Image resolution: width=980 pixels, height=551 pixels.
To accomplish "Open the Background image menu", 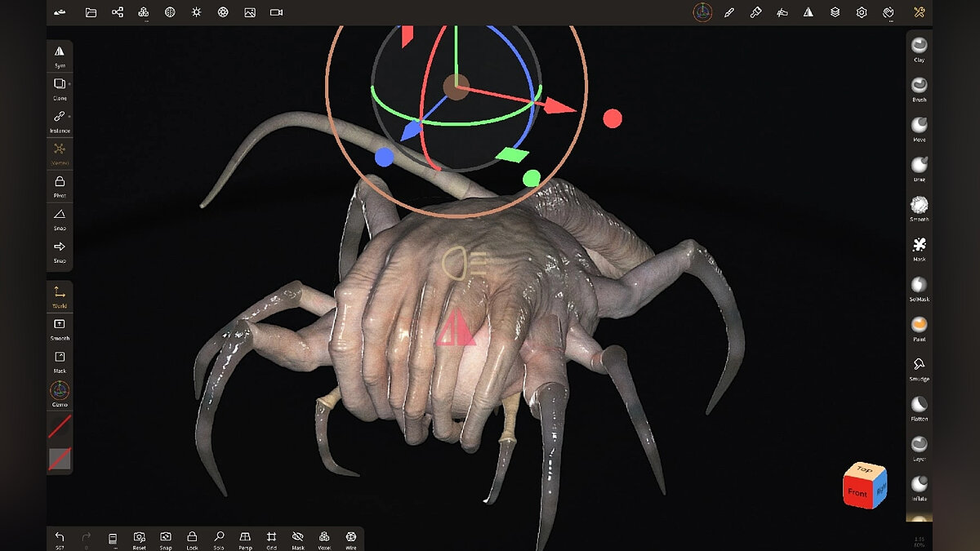I will coord(250,12).
